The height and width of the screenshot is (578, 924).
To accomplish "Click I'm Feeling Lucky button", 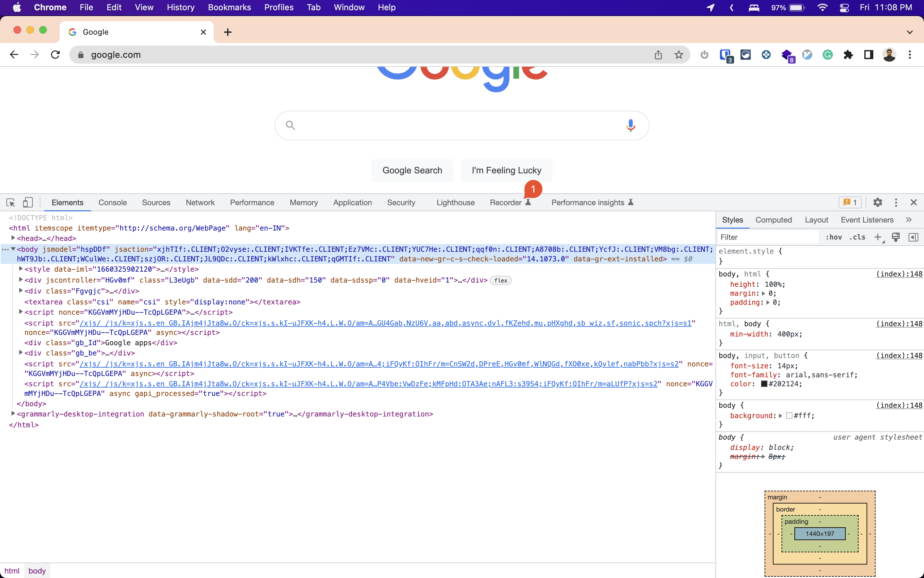I will 506,171.
